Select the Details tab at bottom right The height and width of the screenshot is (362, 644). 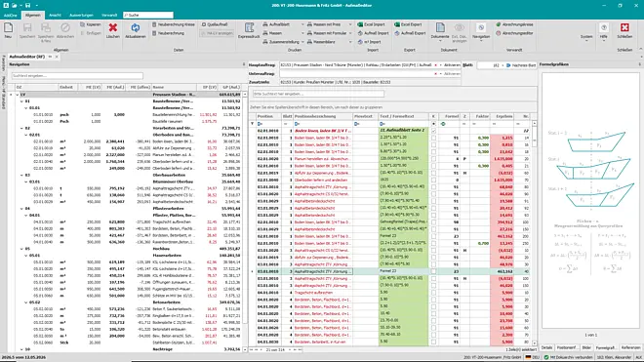click(x=546, y=347)
